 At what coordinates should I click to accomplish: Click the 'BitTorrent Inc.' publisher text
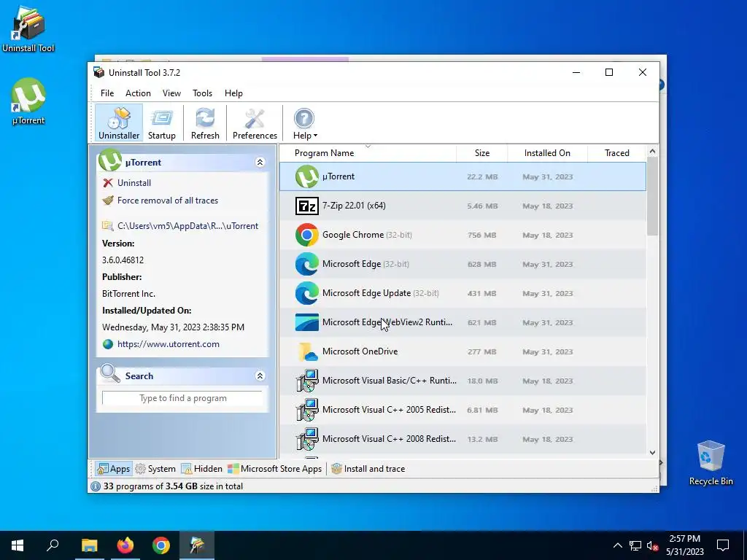pos(128,294)
